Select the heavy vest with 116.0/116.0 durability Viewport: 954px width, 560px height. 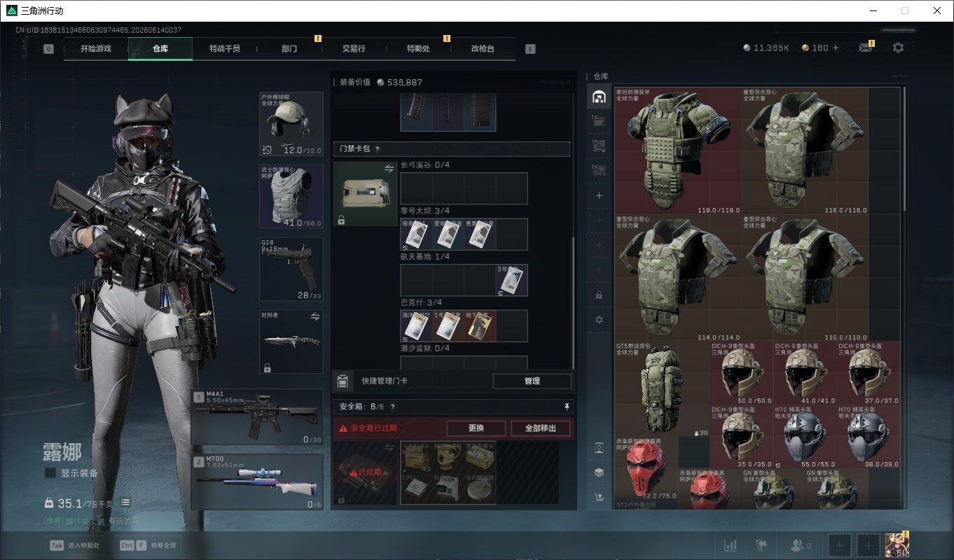(806, 151)
